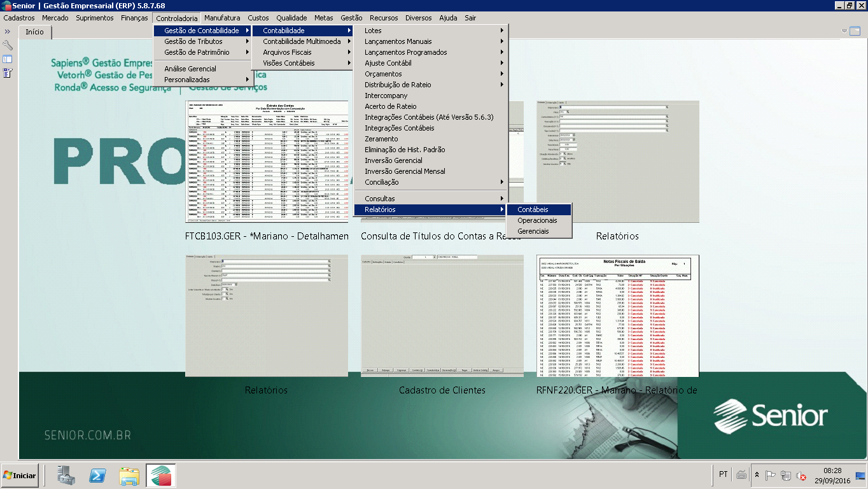Open the Cadastros menu
The width and height of the screenshot is (868, 489).
point(19,18)
